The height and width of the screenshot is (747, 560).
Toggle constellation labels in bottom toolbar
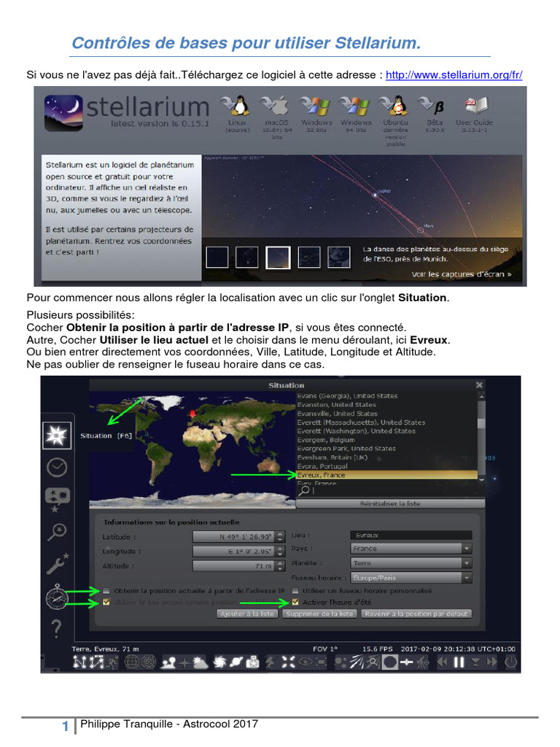pyautogui.click(x=96, y=662)
